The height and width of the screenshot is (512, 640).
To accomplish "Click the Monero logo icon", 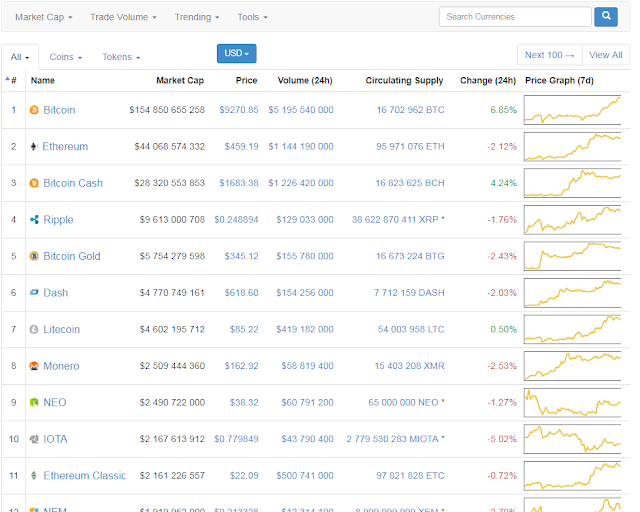I will pos(34,366).
